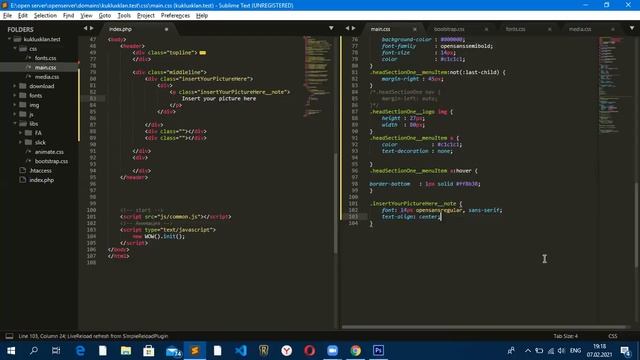Click horizontal scrollbar of main.css pane
640x360 pixels.
(x=484, y=327)
